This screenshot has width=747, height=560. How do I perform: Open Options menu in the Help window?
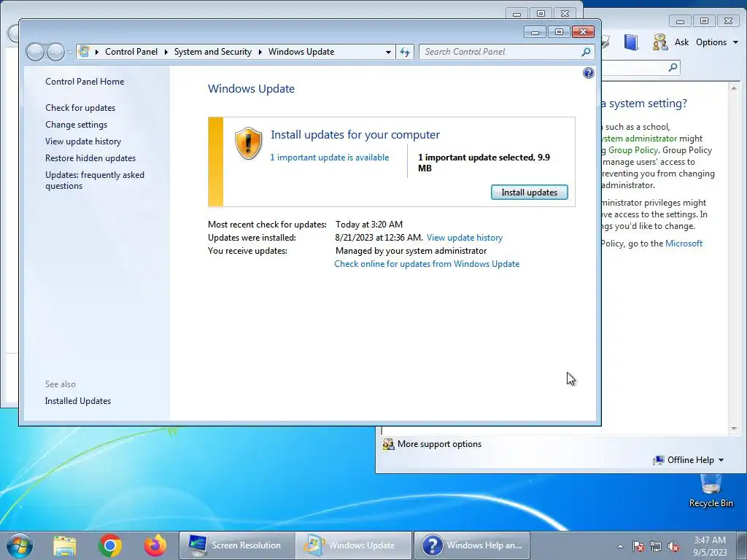[x=717, y=42]
